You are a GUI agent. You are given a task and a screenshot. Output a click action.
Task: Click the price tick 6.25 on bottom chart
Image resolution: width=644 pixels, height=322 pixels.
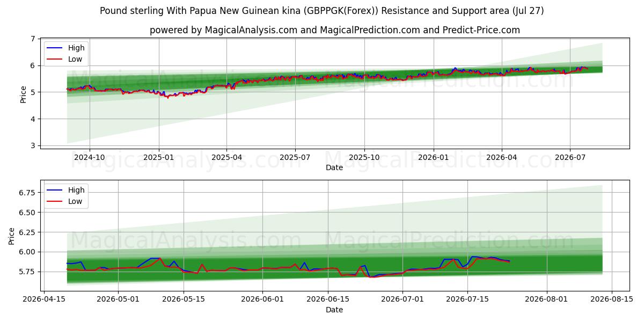(27, 232)
